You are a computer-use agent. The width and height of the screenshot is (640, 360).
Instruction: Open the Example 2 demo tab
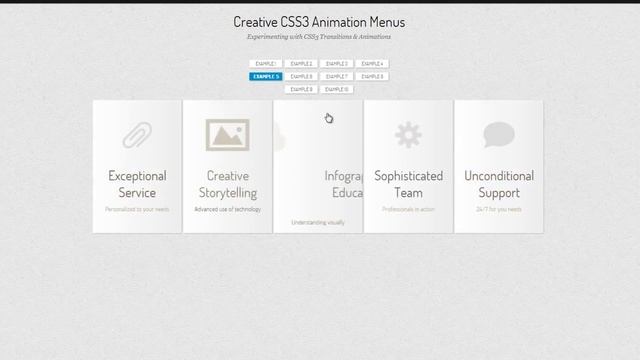click(x=301, y=64)
